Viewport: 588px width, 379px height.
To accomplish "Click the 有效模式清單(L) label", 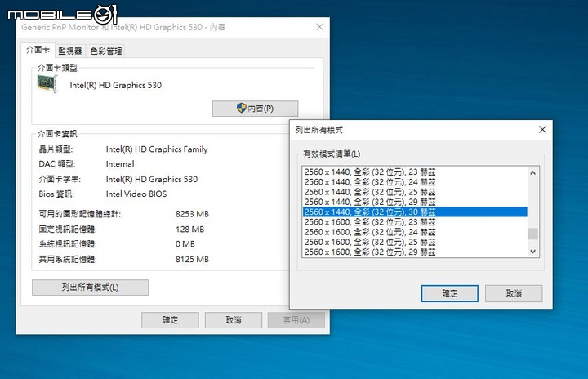I will pos(332,154).
